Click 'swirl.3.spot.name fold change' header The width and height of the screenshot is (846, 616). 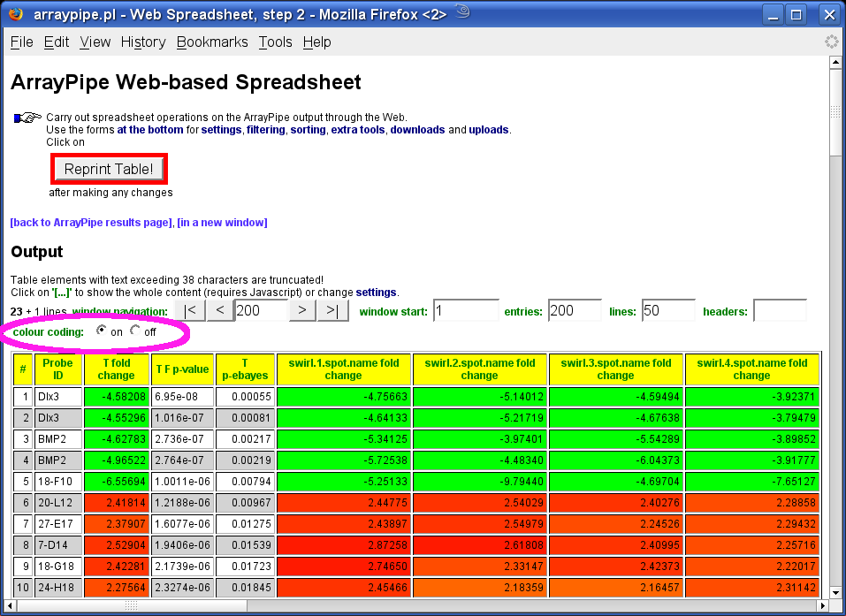tap(615, 369)
